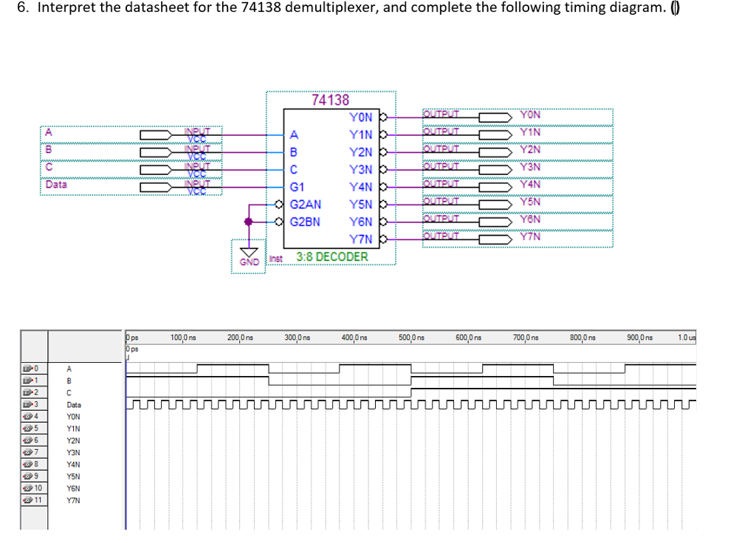Select the OUTPUT connector symbol labeled Y1N

[494, 134]
